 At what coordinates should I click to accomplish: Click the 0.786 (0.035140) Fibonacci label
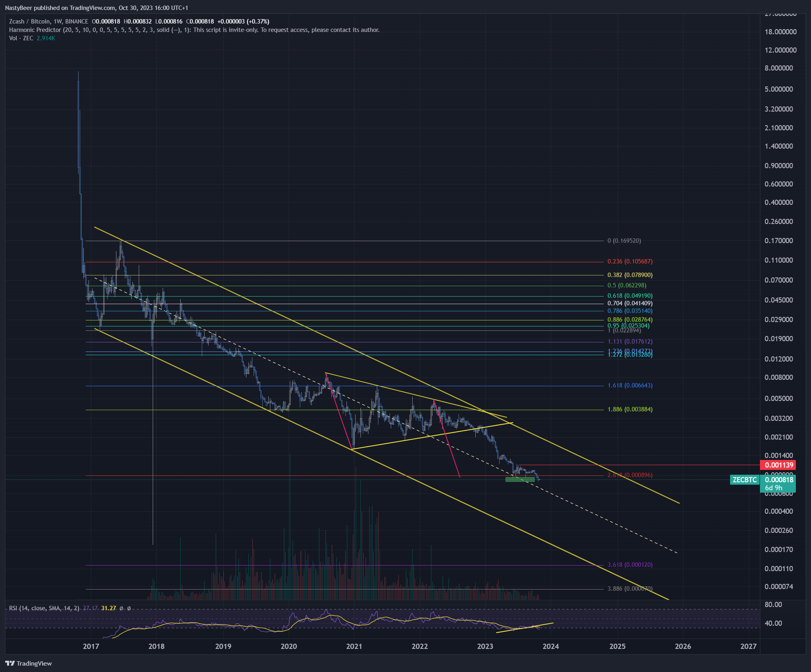[630, 311]
